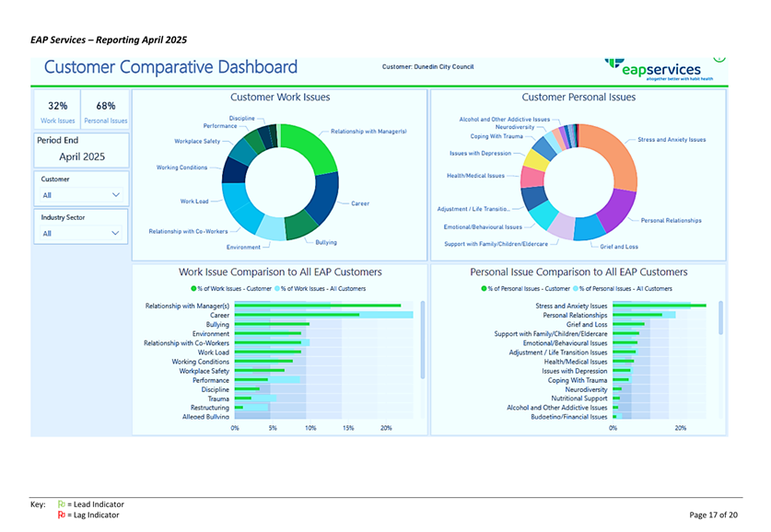The image size is (771, 532).
Task: Click the partial circle icon at top right corner
Action: [x=719, y=60]
